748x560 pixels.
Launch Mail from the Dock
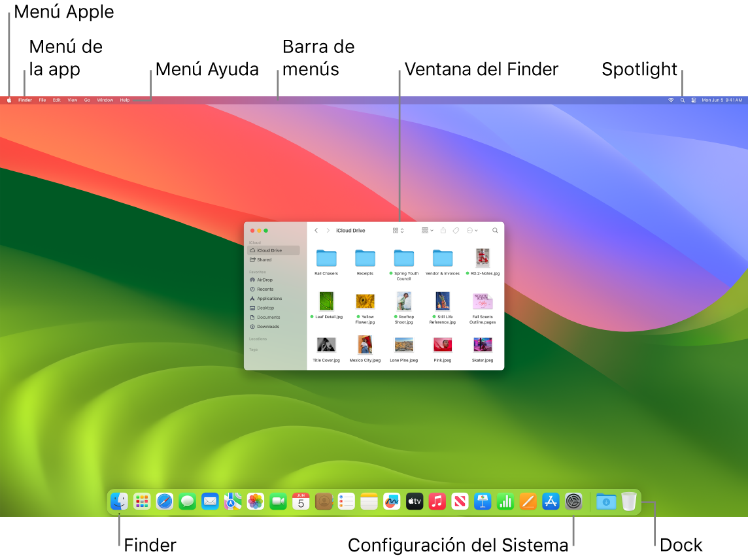point(210,502)
